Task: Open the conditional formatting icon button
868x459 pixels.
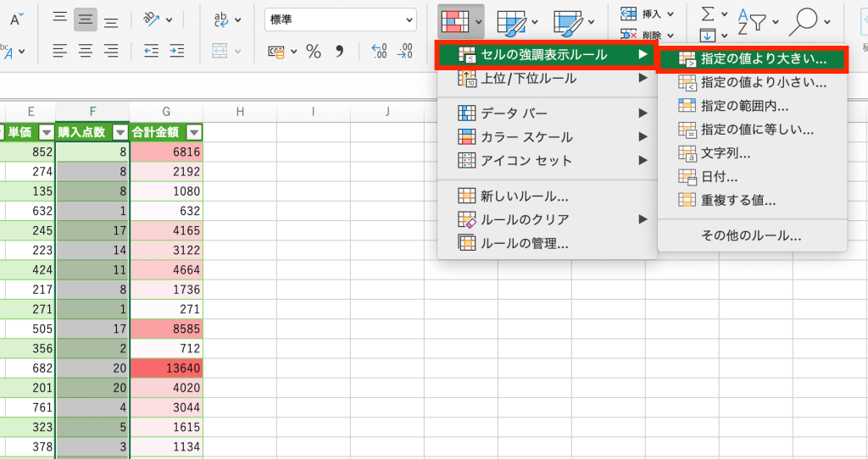Action: [455, 19]
